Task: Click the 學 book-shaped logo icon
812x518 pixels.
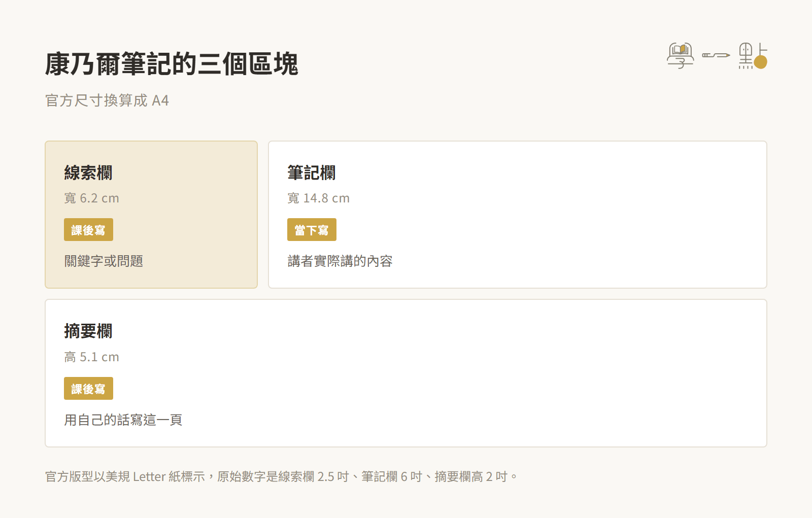Action: 681,56
